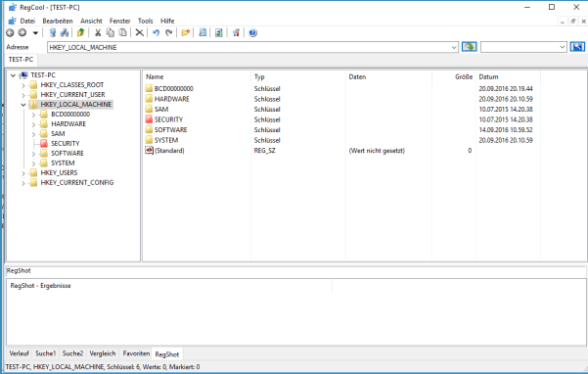Viewport: 588px width, 374px height.
Task: Go up one level with folder-up icon
Action: point(80,33)
